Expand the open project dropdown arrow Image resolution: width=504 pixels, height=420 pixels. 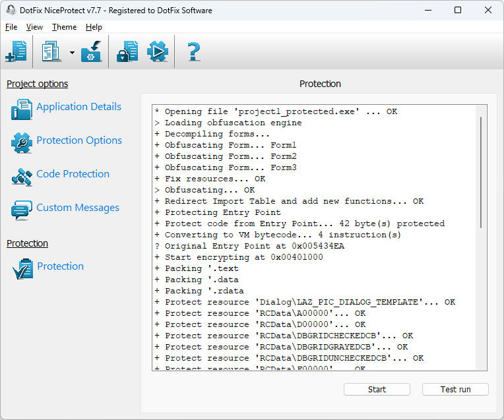point(72,52)
